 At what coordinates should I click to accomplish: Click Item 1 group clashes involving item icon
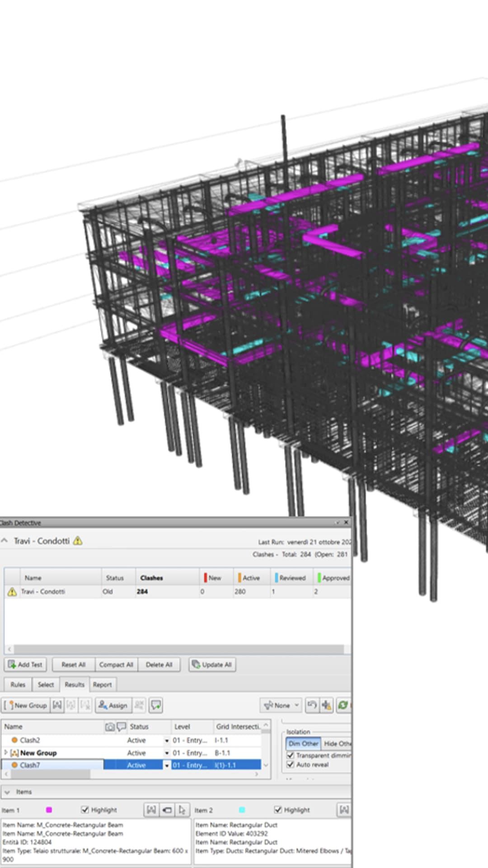(x=151, y=810)
